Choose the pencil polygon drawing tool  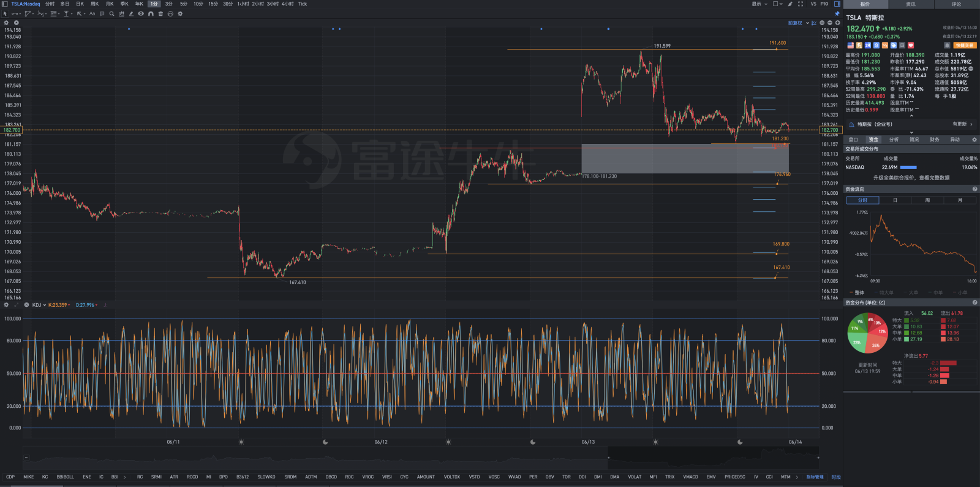[28, 13]
